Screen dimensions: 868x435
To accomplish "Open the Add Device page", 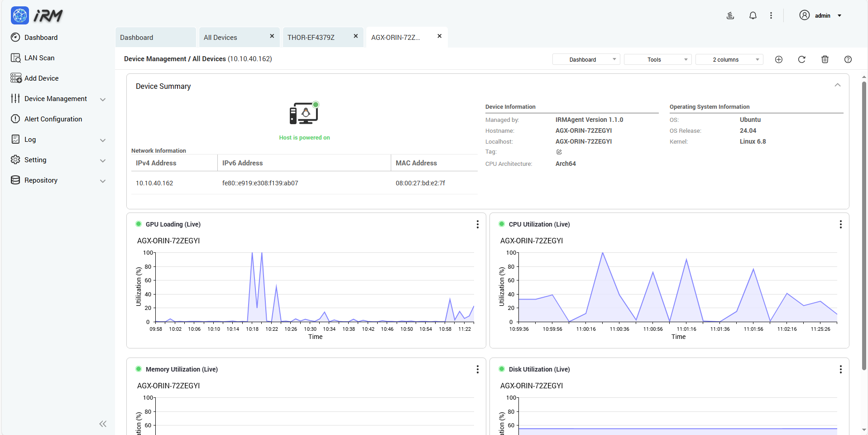I will click(41, 78).
